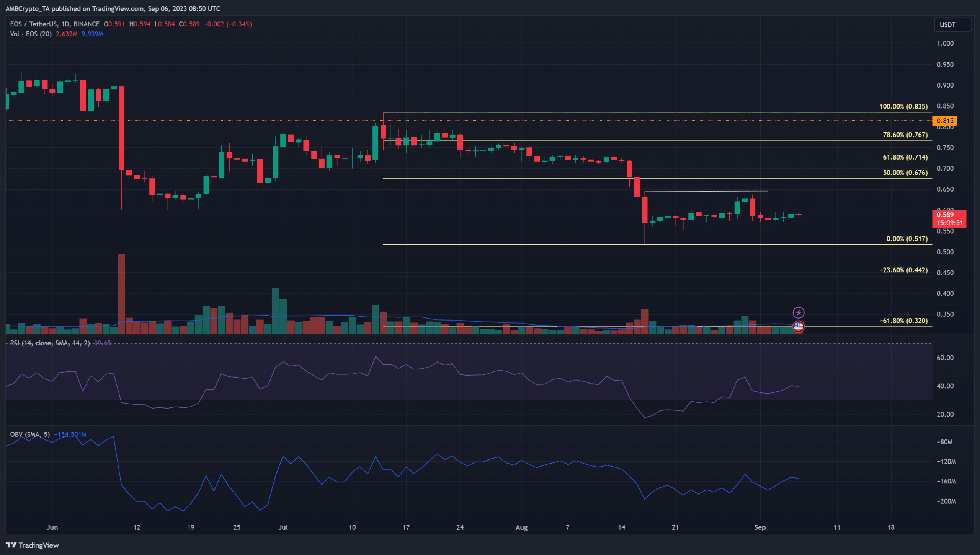Viewport: 980px width, 555px height.
Task: Click the Sep label on time axis
Action: (760, 528)
